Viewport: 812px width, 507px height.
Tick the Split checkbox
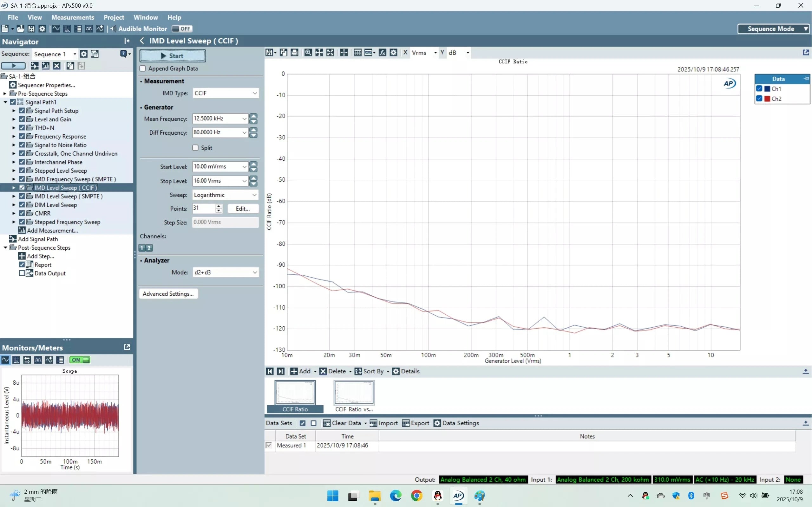(x=195, y=148)
